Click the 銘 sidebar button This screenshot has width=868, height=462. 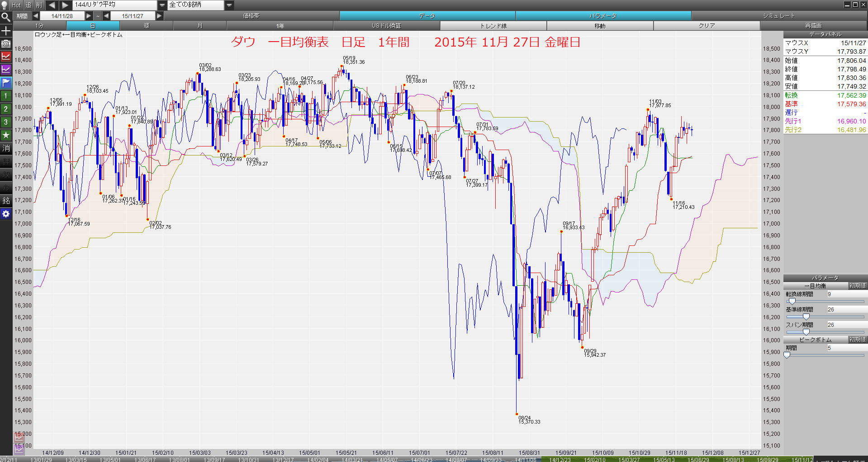click(6, 201)
